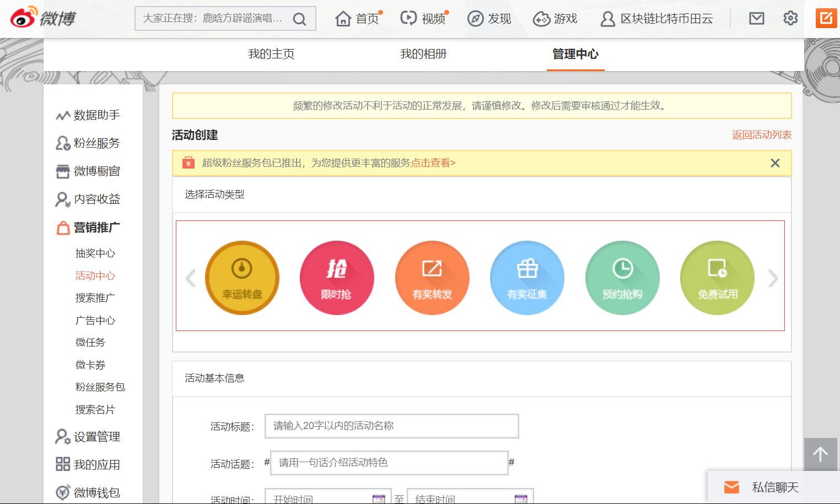Click the search magnifier icon
840x504 pixels.
[299, 19]
